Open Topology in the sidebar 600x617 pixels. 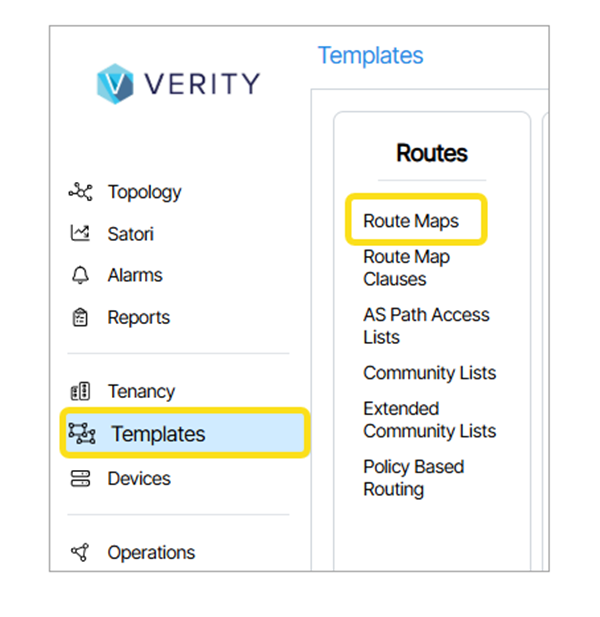click(x=144, y=192)
